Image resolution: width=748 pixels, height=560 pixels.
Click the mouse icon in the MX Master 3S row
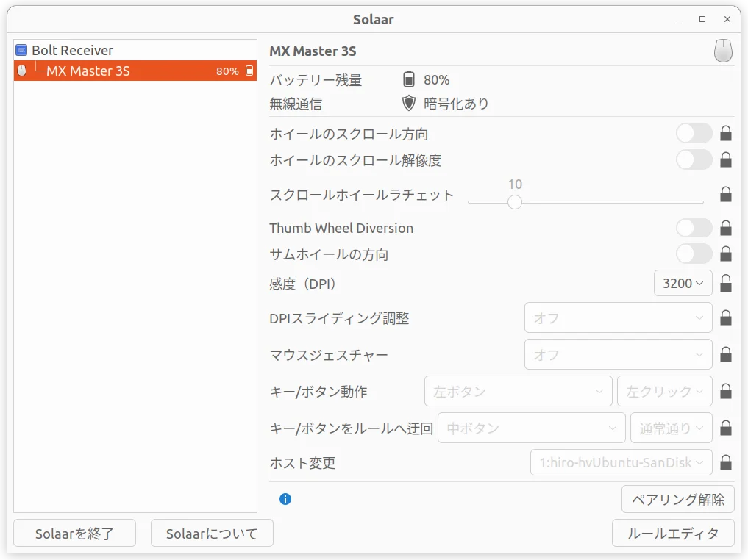click(x=22, y=71)
